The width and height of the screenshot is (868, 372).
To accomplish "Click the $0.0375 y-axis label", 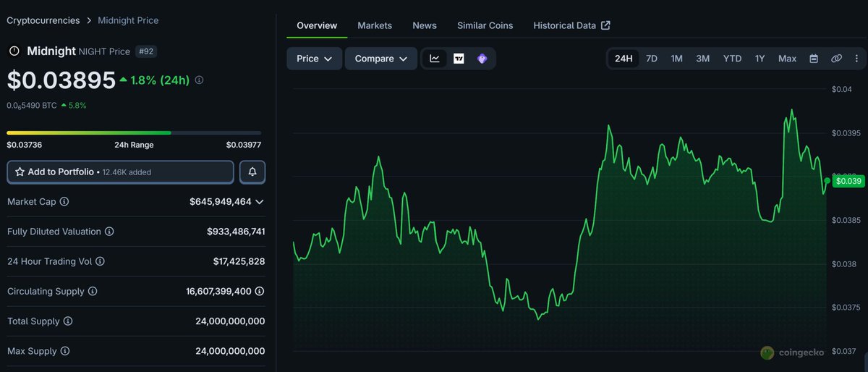I will 846,308.
